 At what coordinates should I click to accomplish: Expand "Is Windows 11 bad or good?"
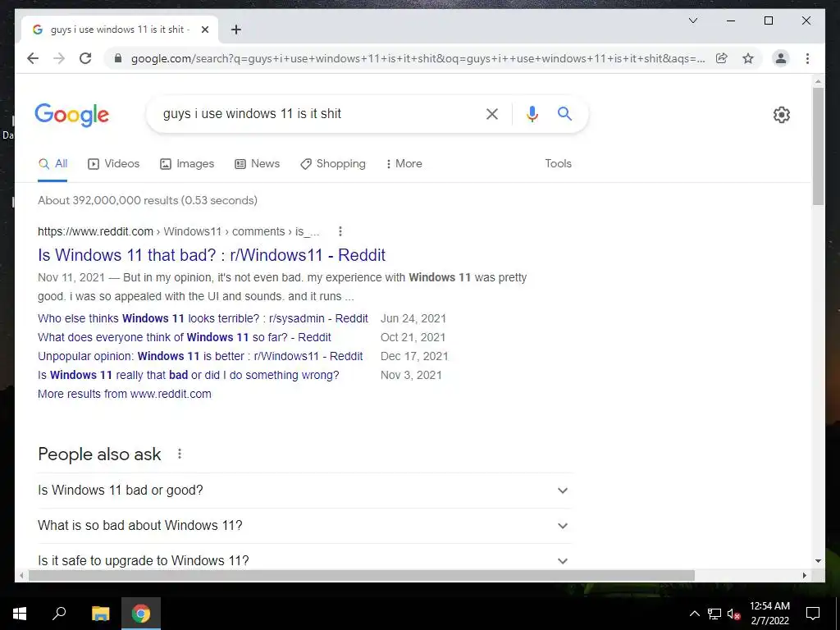point(304,491)
